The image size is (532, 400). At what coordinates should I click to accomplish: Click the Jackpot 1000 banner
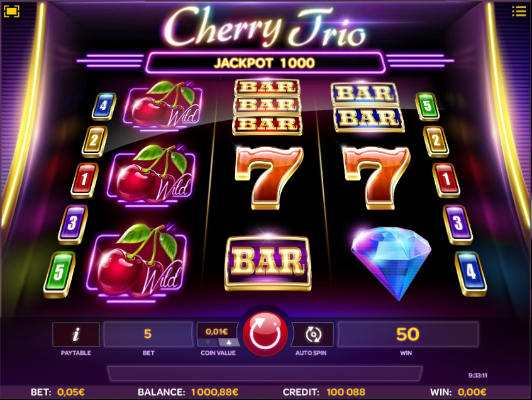click(x=265, y=63)
